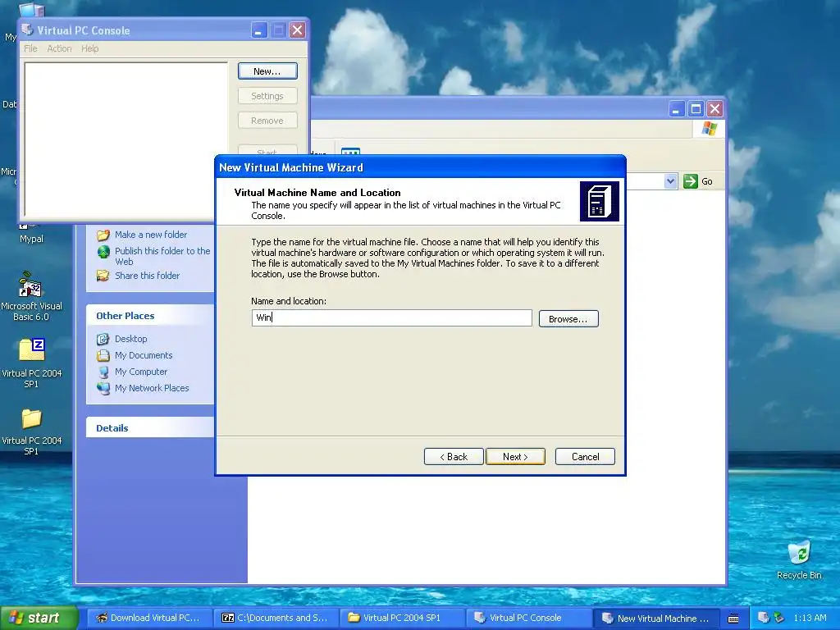Open the Start menu
The height and width of the screenshot is (630, 840).
[x=39, y=618]
